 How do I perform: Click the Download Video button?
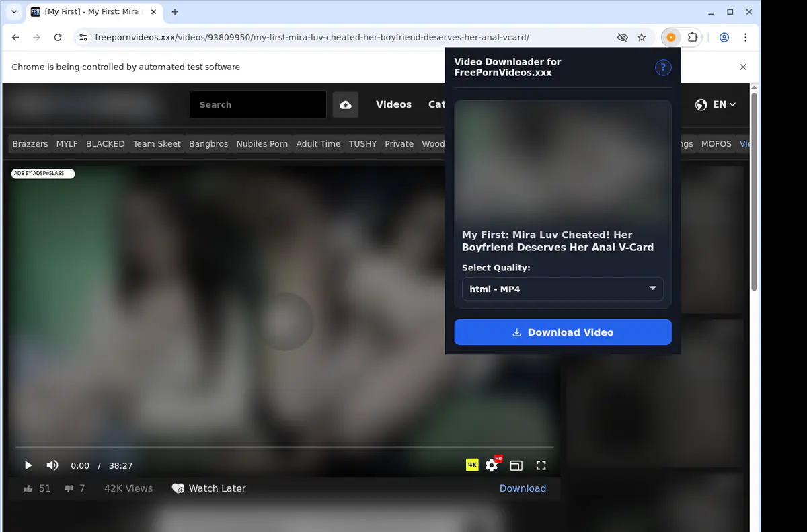(563, 332)
